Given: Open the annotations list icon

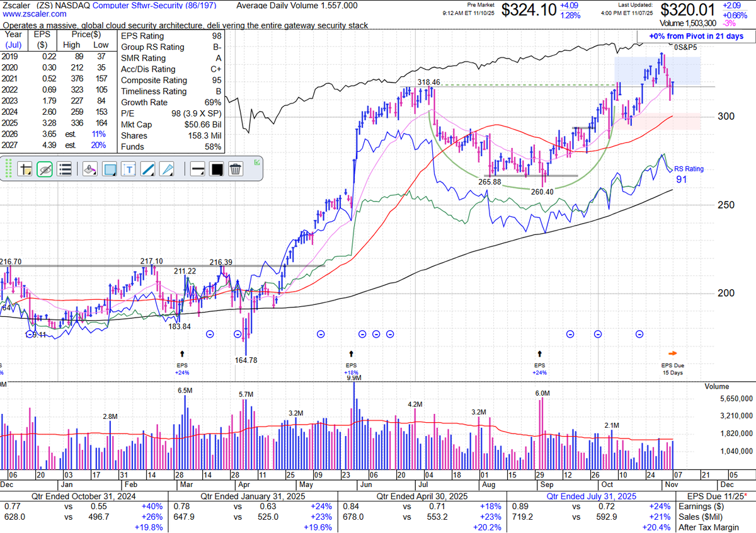Looking at the screenshot, I should (x=65, y=169).
